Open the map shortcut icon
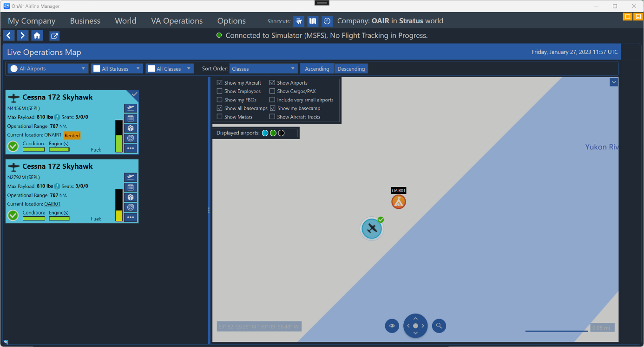644x347 pixels. 313,21
